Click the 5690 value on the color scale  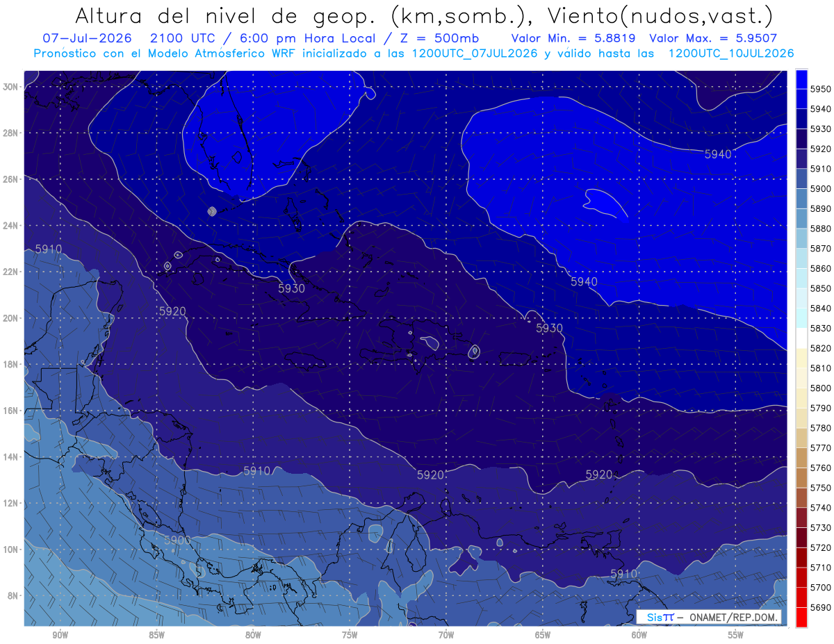[821, 607]
